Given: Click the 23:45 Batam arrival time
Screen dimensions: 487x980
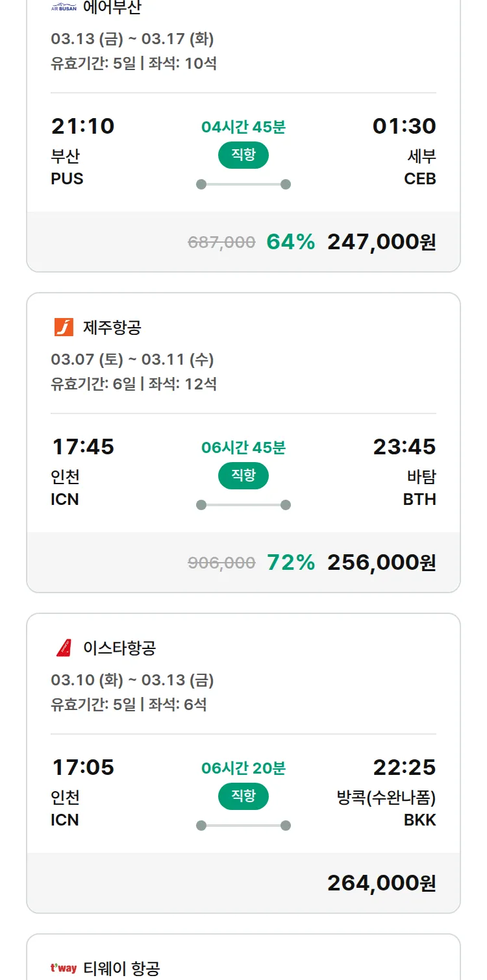Looking at the screenshot, I should pos(404,447).
